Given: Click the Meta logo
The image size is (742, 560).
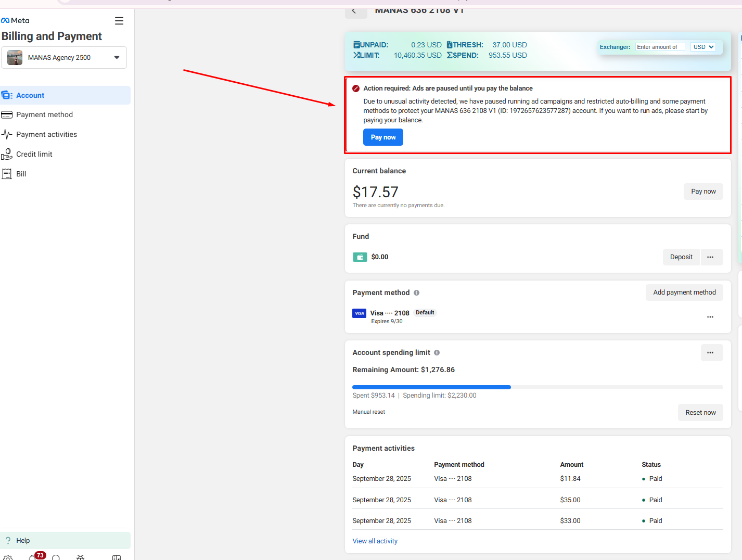Looking at the screenshot, I should [x=15, y=20].
